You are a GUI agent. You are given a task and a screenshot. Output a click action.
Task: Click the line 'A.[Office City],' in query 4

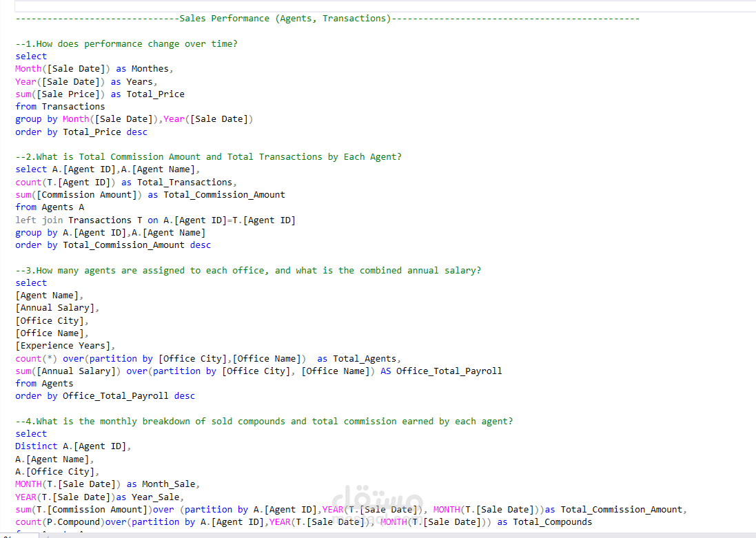pyautogui.click(x=57, y=472)
